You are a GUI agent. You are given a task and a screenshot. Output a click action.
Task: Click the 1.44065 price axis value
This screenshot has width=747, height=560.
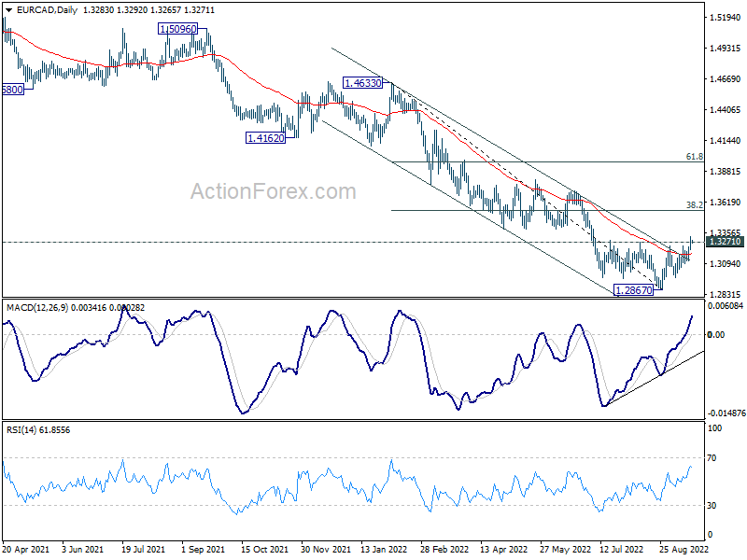pos(726,110)
